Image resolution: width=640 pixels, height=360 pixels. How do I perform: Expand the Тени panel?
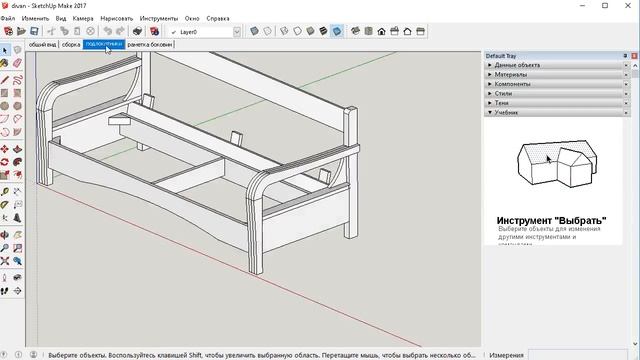(x=557, y=102)
